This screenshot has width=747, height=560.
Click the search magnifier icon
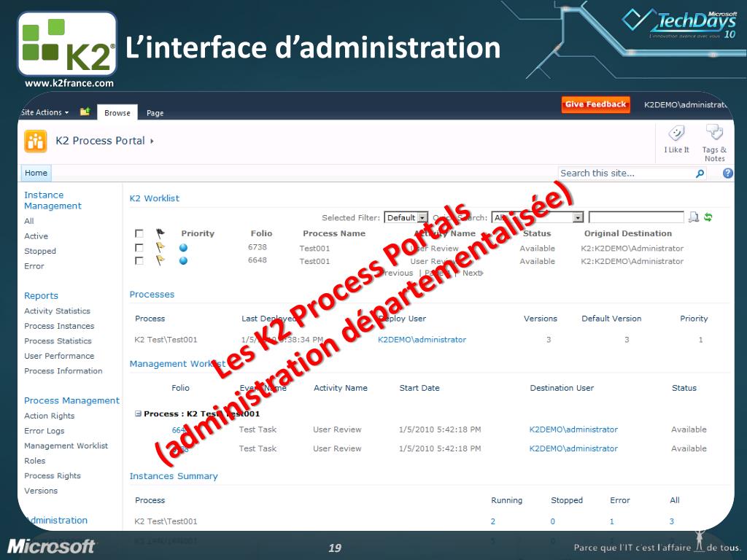coord(700,174)
